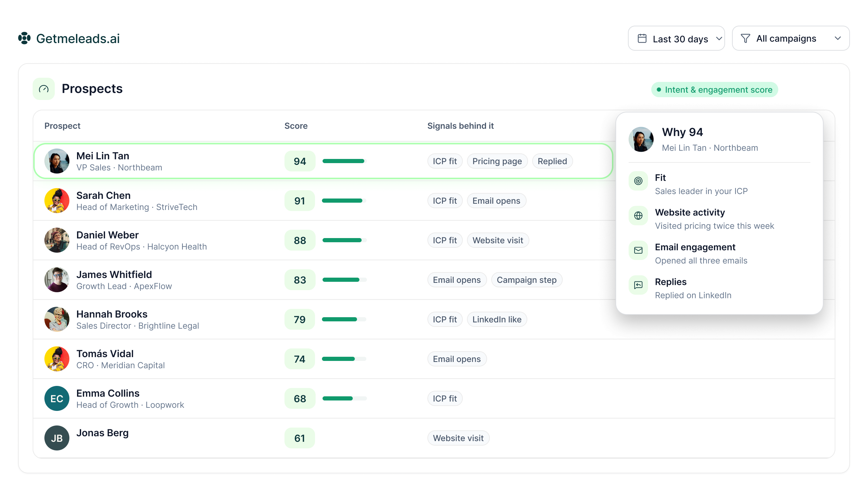
Task: Click the EC initials avatar
Action: tap(57, 398)
